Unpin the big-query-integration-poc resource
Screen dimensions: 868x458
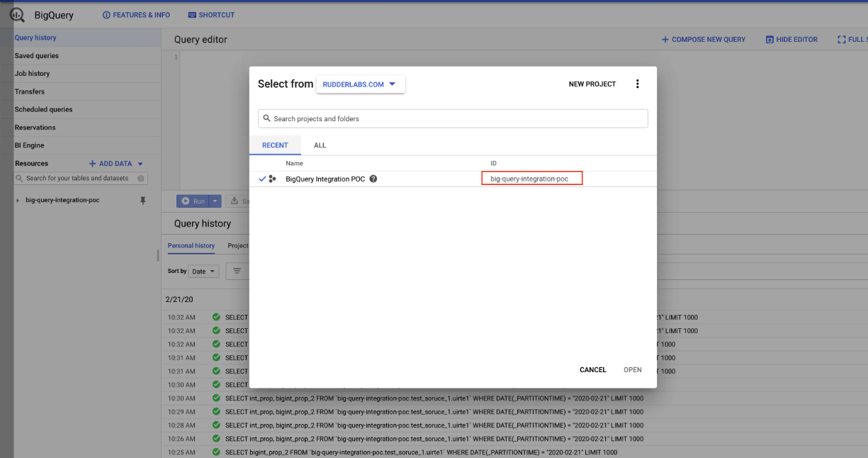pos(142,201)
